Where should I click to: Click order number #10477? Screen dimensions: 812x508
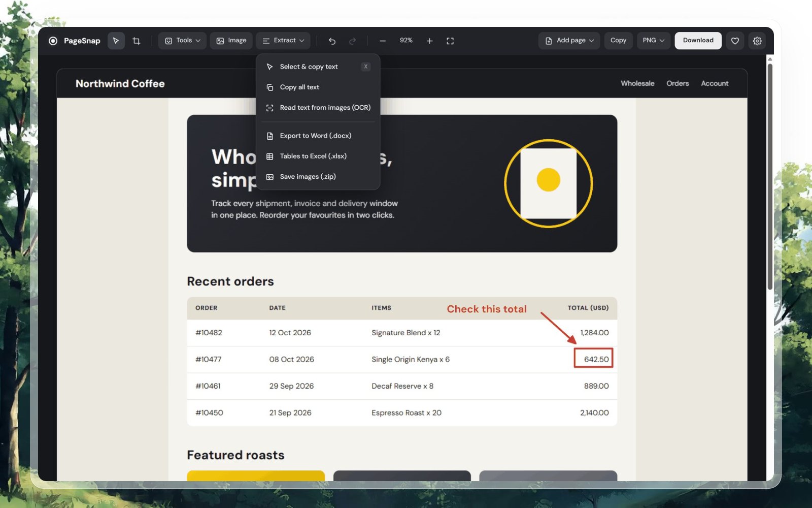coord(209,360)
